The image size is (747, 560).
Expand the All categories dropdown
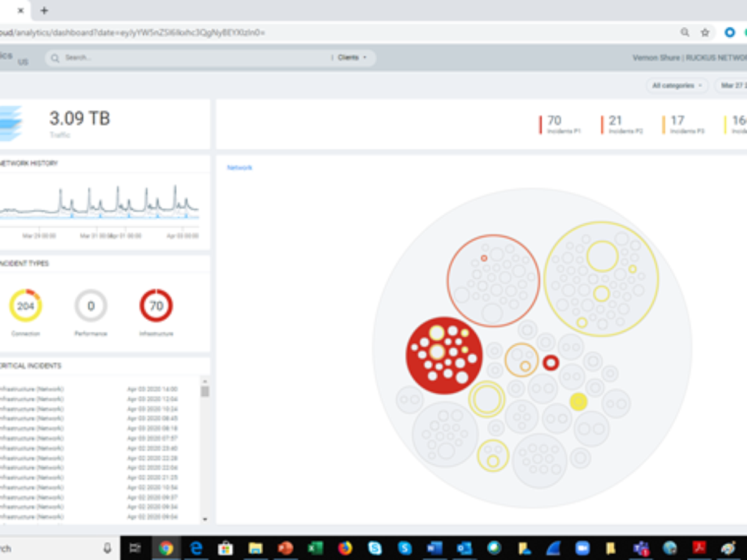point(677,85)
